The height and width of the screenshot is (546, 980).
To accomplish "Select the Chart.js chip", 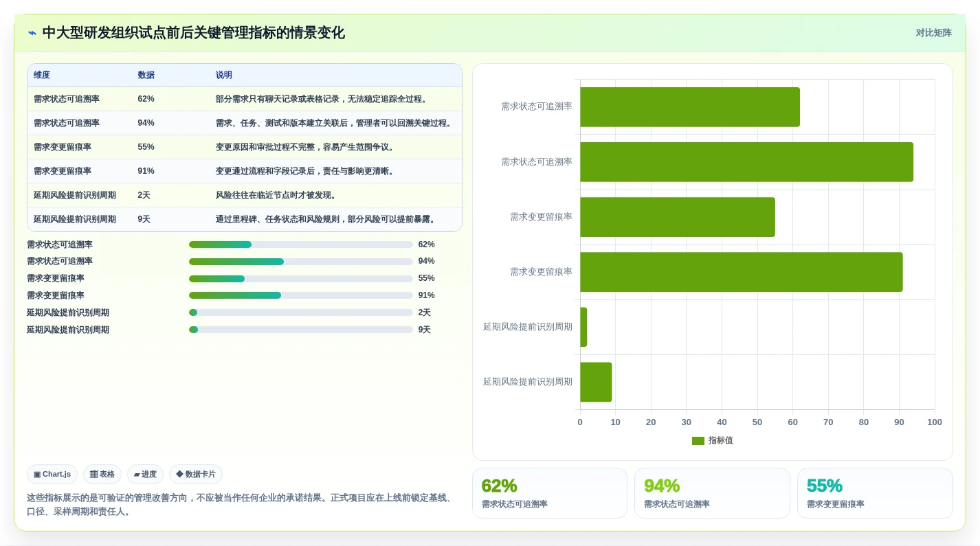I will [x=52, y=475].
